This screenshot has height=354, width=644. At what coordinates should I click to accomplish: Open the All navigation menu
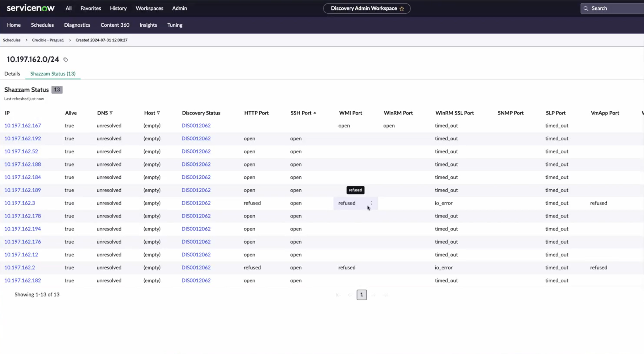pos(68,8)
